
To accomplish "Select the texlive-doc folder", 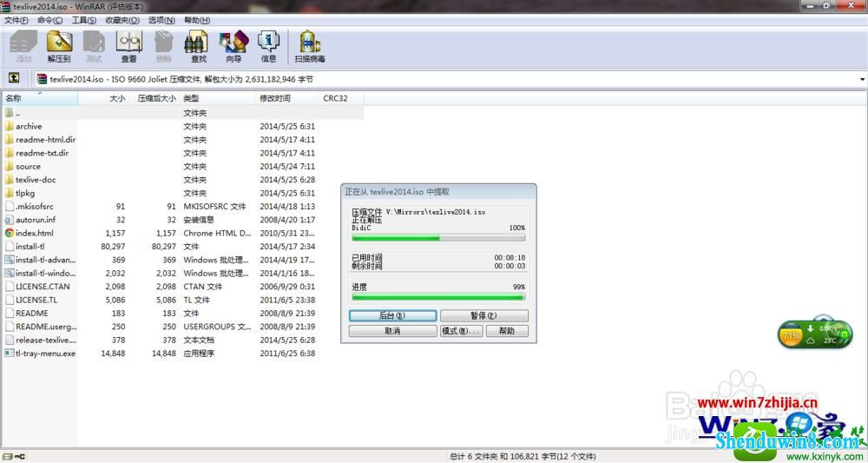I will pyautogui.click(x=31, y=180).
